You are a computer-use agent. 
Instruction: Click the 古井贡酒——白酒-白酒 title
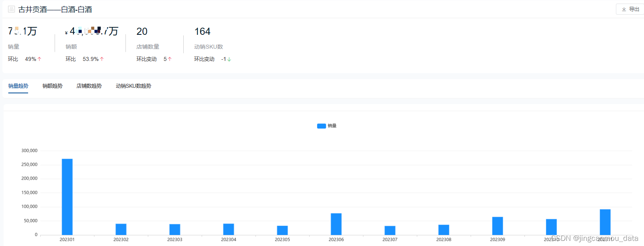(x=55, y=9)
